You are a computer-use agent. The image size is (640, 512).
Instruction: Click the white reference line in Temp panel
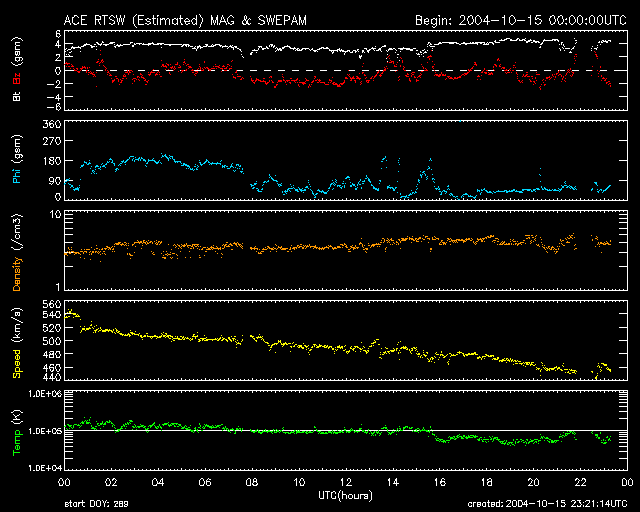point(346,430)
